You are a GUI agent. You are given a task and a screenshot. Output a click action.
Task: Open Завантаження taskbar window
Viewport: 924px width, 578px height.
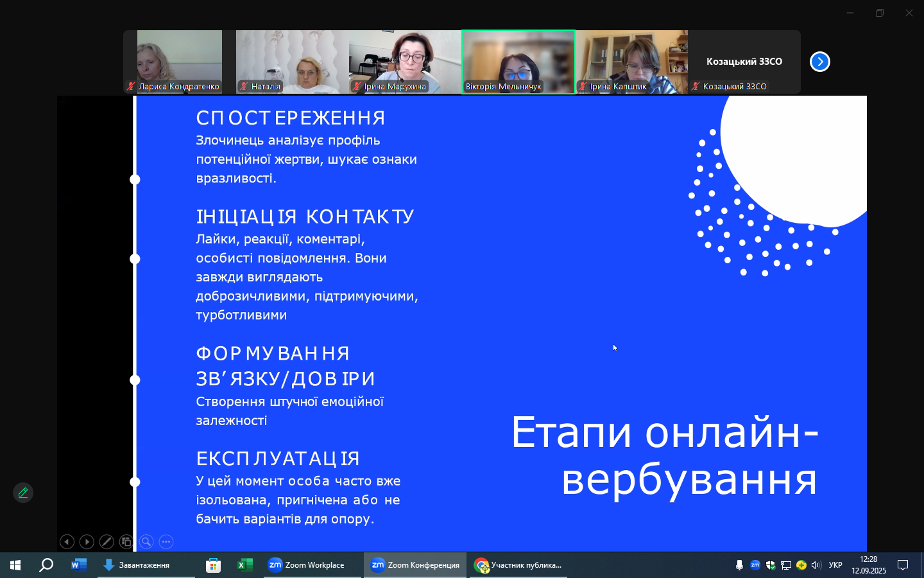146,565
